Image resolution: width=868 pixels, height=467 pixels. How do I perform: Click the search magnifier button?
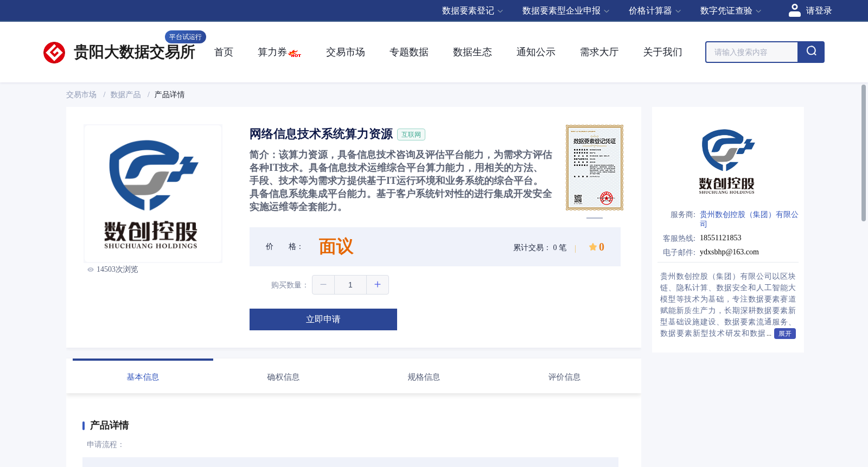811,52
